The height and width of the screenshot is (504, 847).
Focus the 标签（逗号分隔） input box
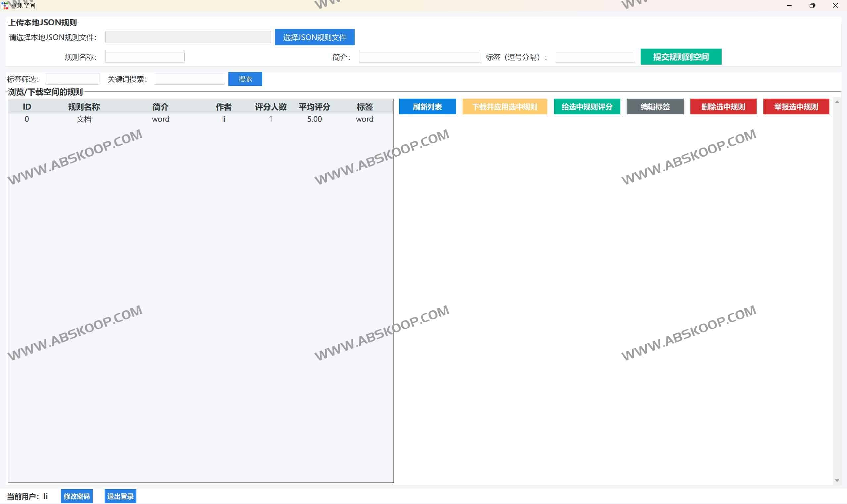595,57
